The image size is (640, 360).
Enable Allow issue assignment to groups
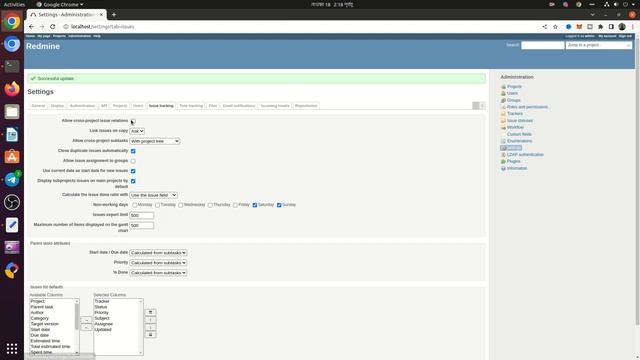[133, 161]
